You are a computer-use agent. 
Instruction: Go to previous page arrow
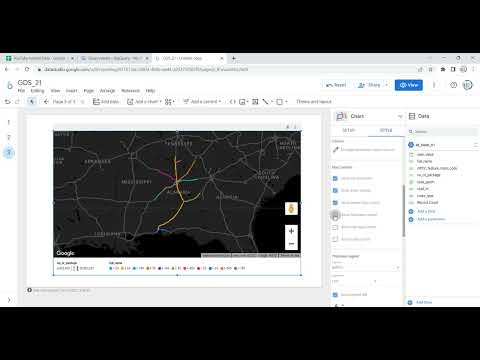(46, 101)
